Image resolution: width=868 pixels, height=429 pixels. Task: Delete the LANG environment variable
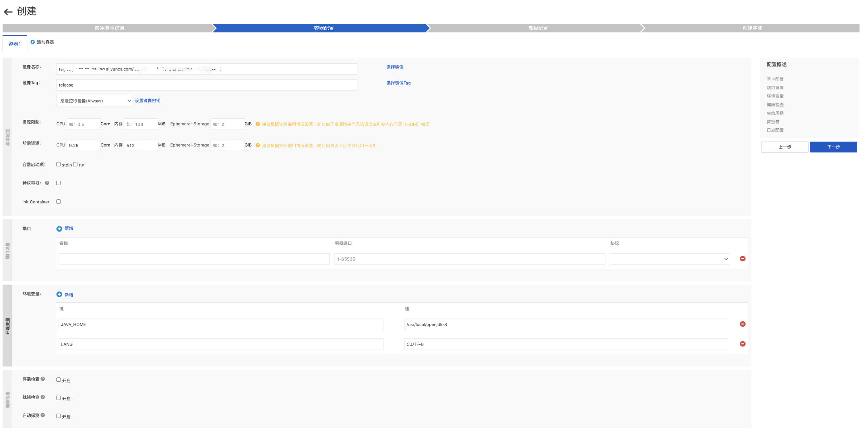742,344
